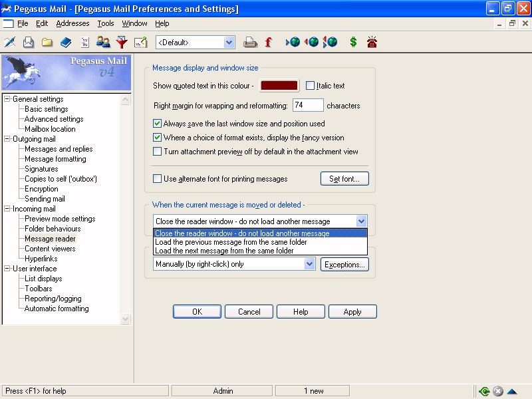Click the Apply button
532x399 pixels.
pyautogui.click(x=352, y=311)
